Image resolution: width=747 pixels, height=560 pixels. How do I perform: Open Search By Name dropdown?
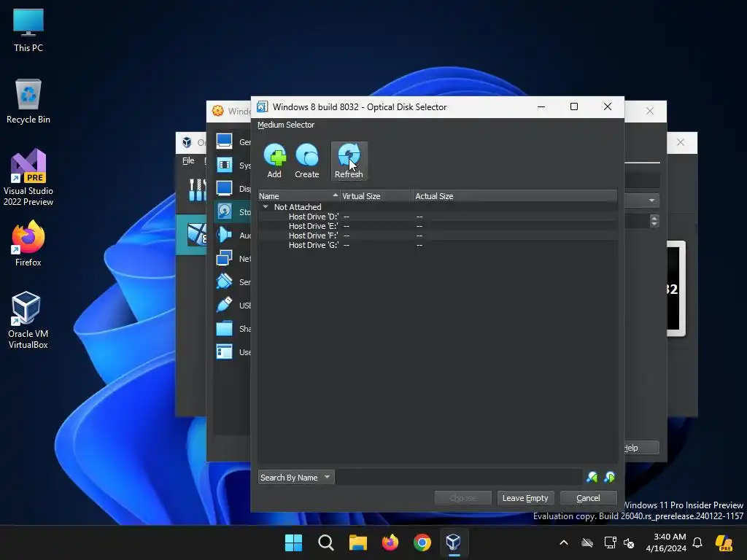[x=296, y=477]
